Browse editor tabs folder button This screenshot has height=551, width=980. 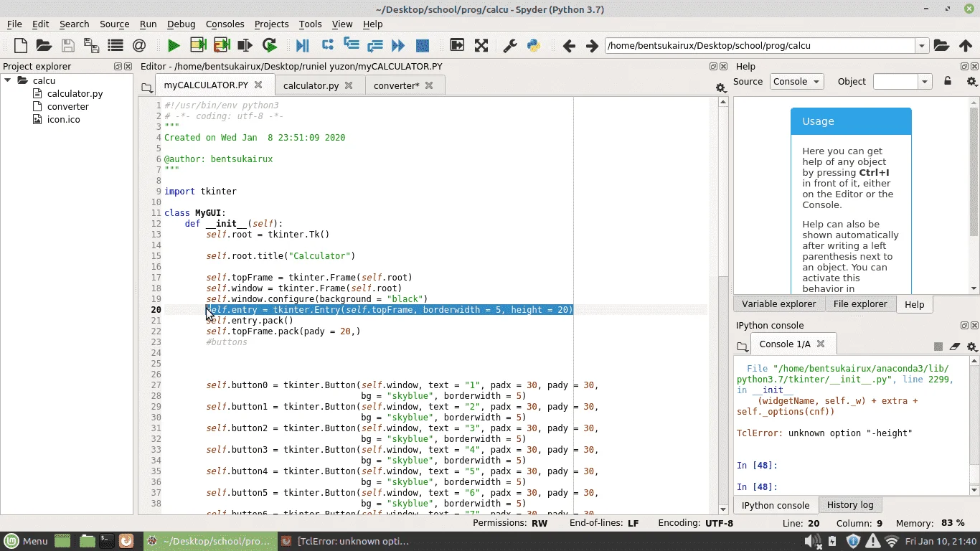click(146, 88)
